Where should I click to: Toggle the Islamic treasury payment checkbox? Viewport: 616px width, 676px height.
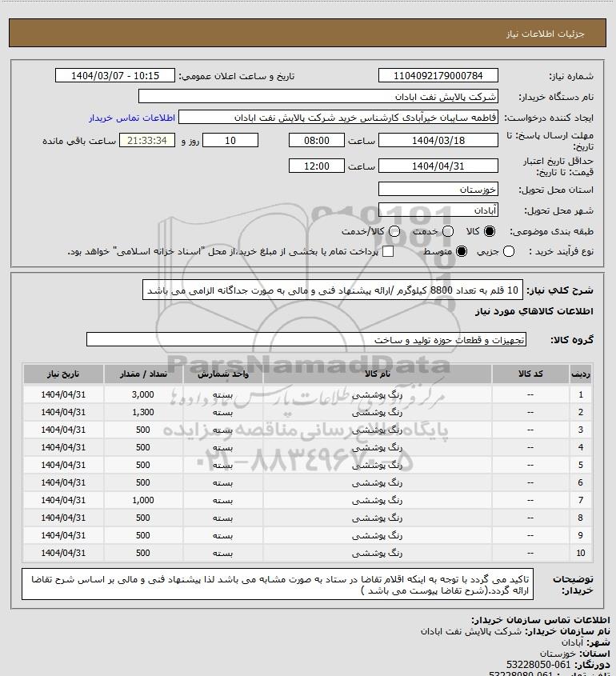click(388, 251)
